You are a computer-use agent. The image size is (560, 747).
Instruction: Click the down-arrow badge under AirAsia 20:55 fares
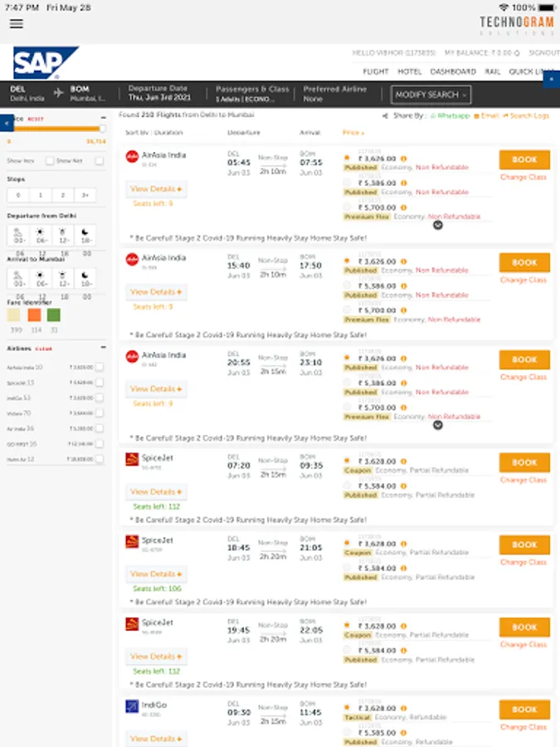pyautogui.click(x=437, y=425)
